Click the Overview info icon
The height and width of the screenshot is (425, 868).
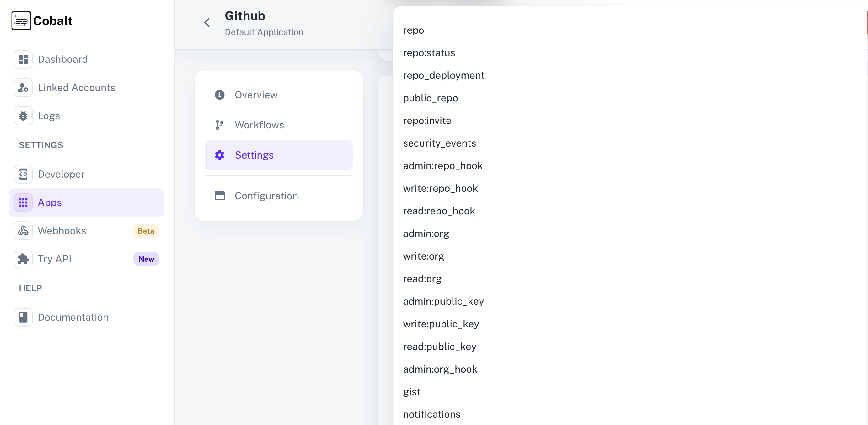(x=219, y=95)
